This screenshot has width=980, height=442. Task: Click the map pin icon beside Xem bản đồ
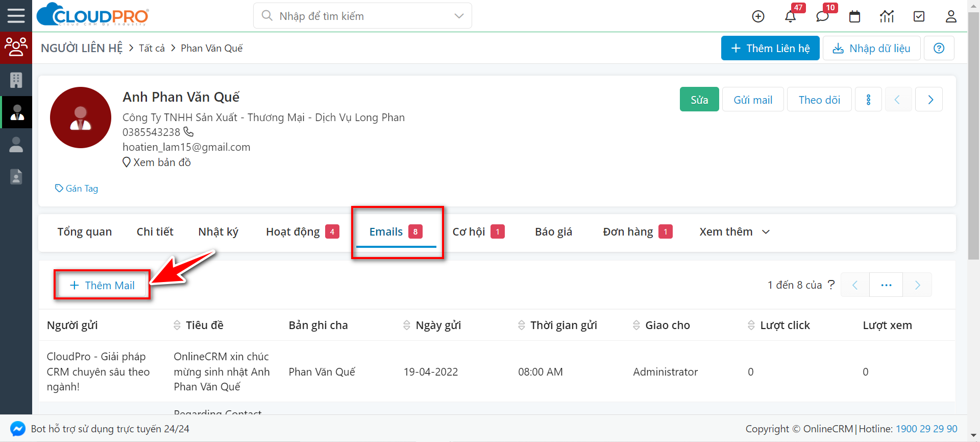point(127,162)
